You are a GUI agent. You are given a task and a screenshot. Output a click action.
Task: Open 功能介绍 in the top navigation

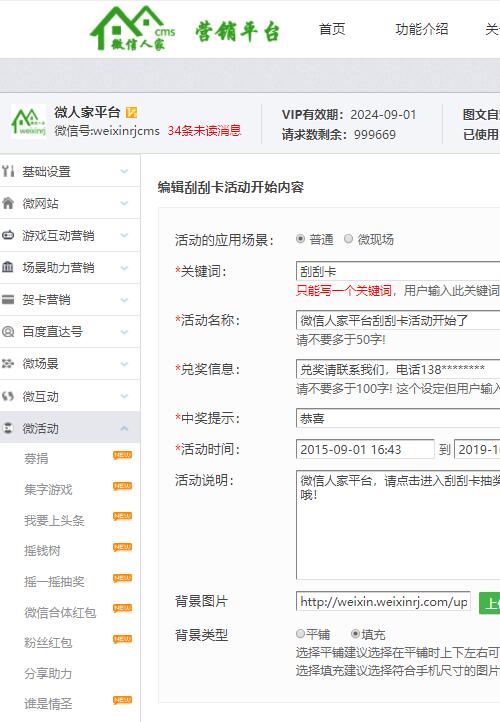click(x=422, y=29)
